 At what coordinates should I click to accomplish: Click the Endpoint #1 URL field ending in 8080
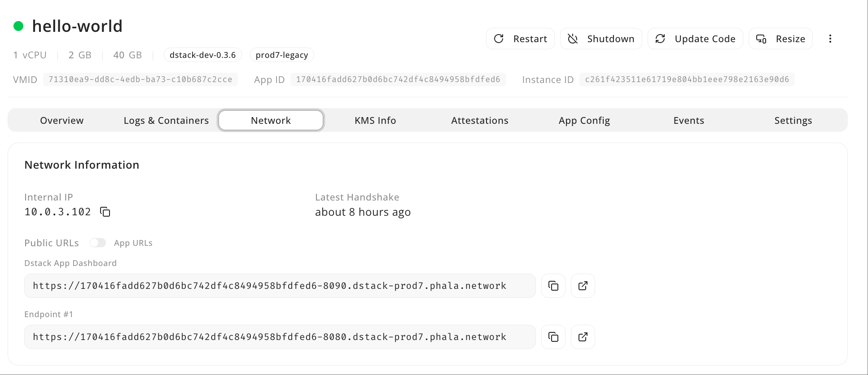(x=280, y=337)
